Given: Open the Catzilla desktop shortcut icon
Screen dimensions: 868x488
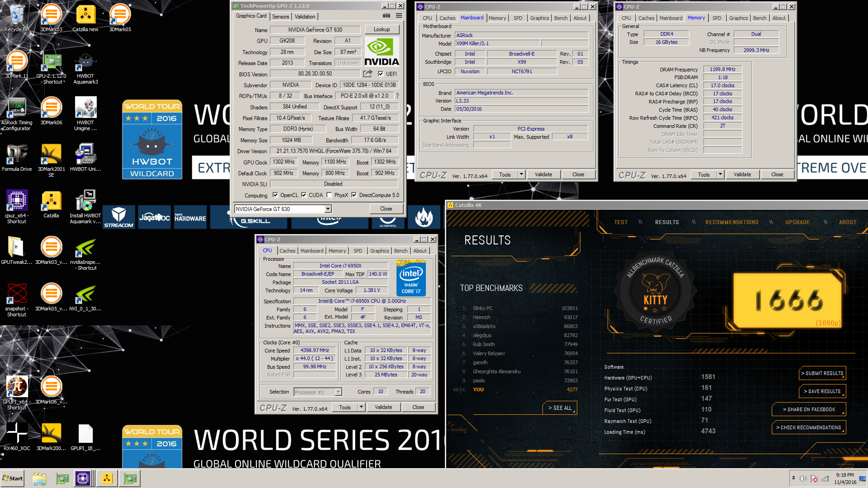Looking at the screenshot, I should [x=51, y=204].
